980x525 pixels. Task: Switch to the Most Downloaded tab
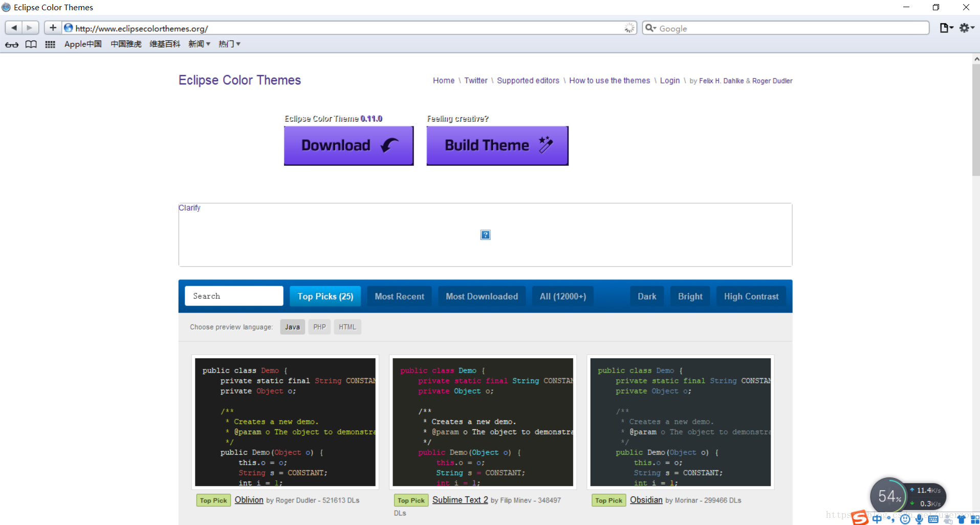(482, 296)
